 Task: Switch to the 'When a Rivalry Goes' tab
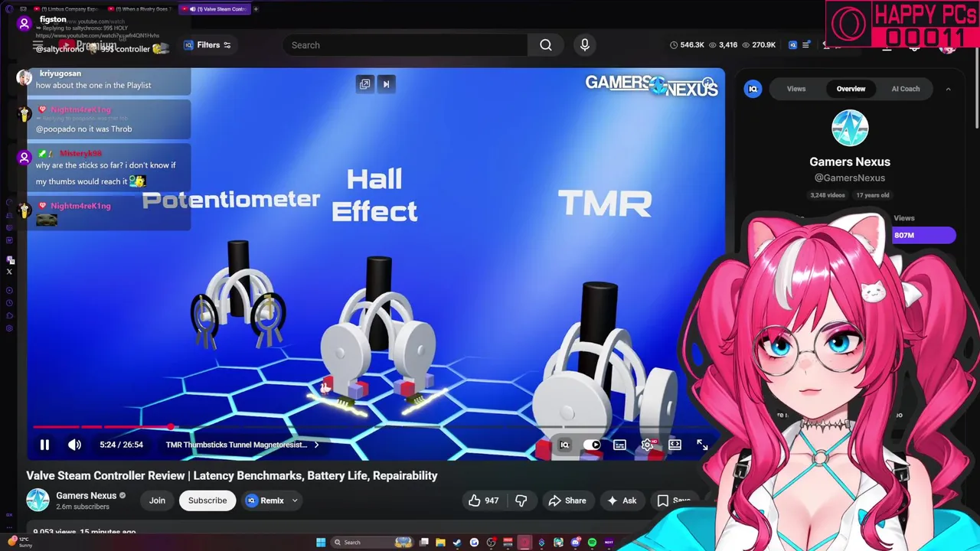142,9
